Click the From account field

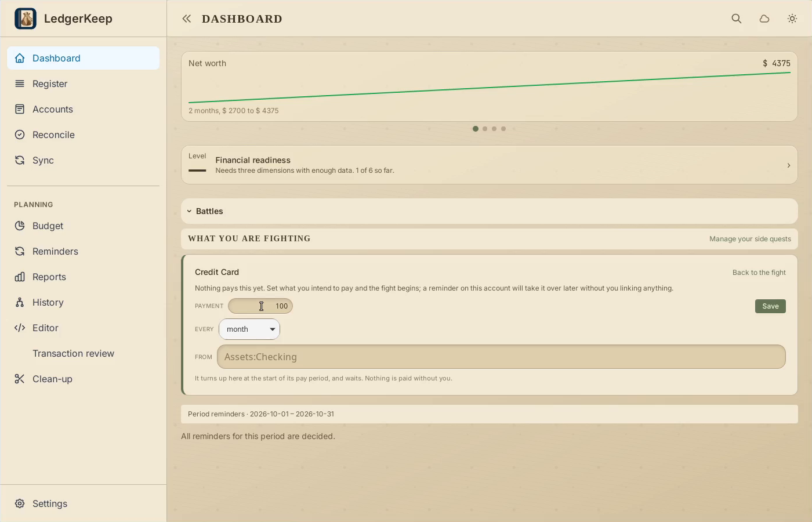501,357
